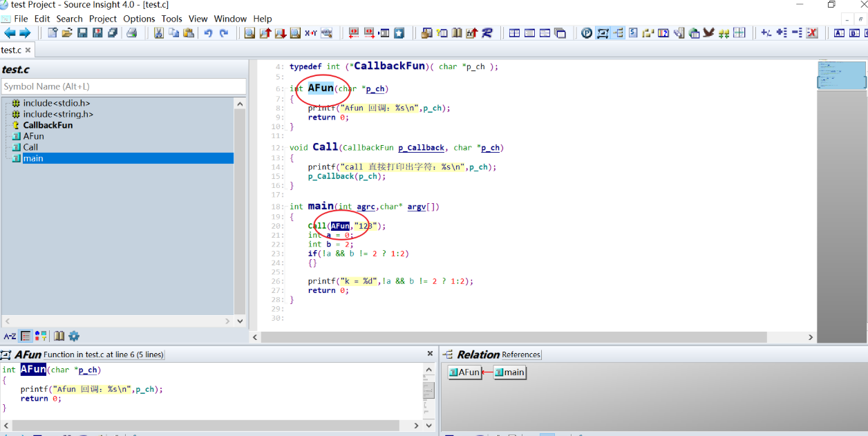The image size is (868, 436).
Task: Open the Options menu
Action: [139, 19]
